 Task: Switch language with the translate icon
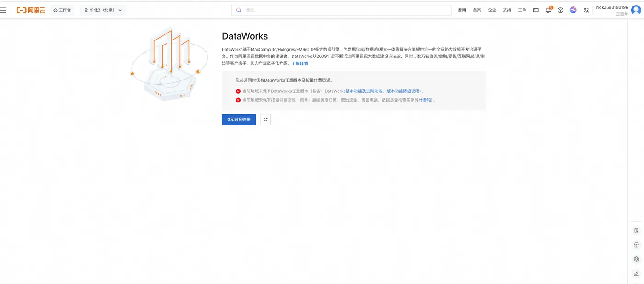tap(586, 10)
